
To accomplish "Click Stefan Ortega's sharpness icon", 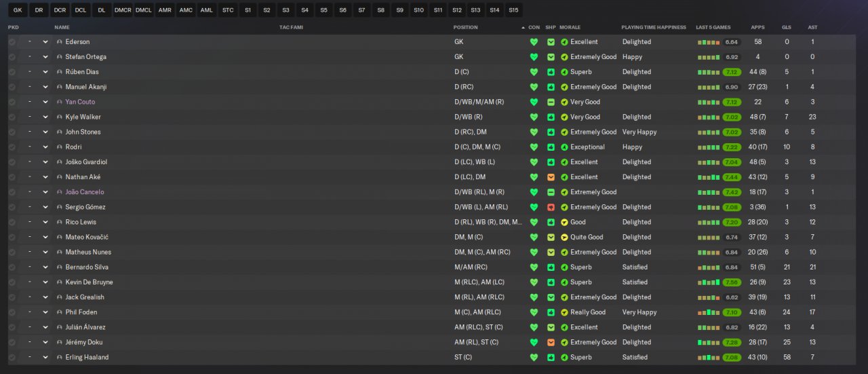I will (551, 57).
